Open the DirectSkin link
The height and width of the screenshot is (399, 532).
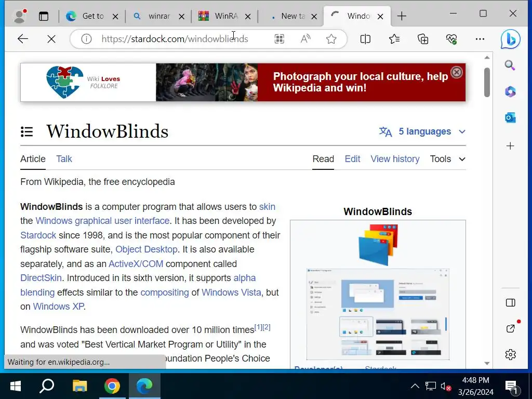coord(41,278)
